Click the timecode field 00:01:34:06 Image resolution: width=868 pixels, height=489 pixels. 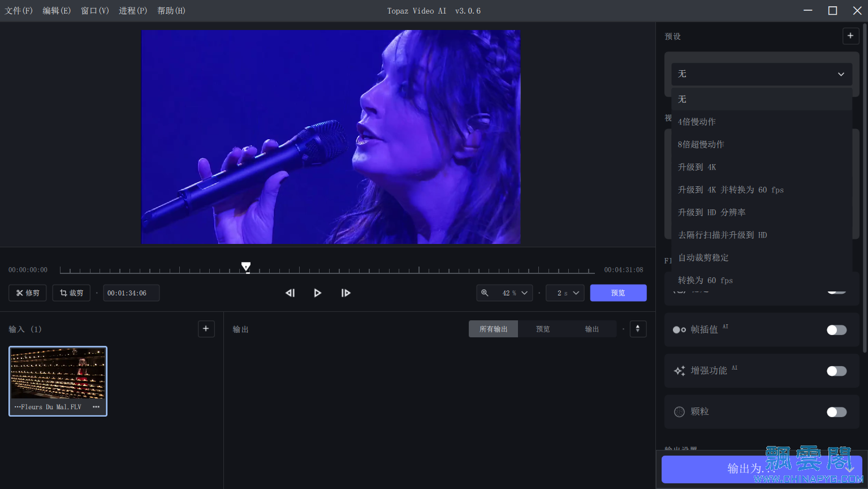click(x=131, y=293)
